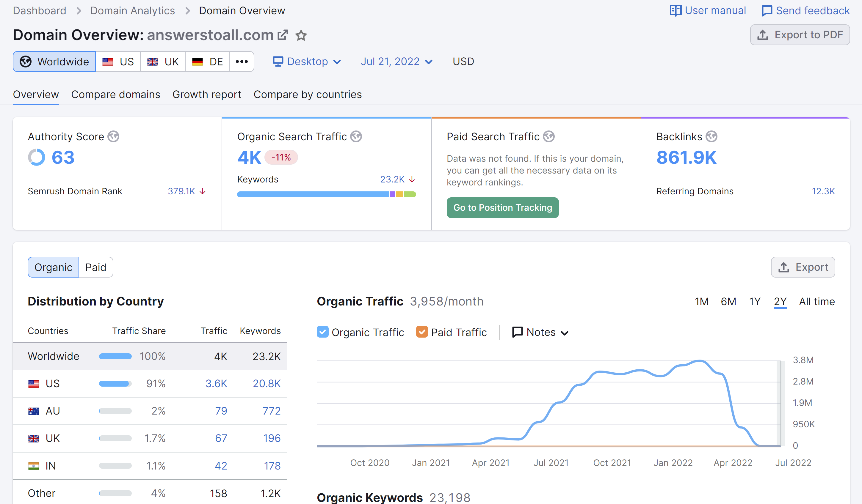Click the globe icon beside Paid Search Traffic
Viewport: 862px width, 504px height.
[549, 136]
